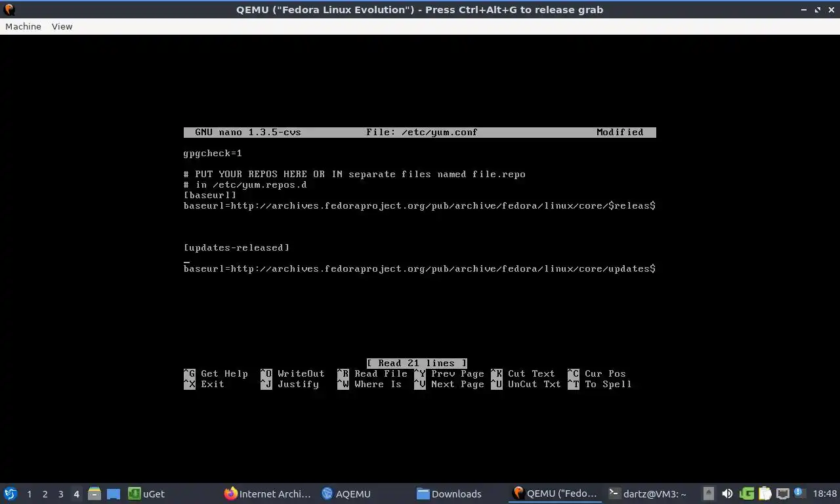The image size is (840, 504).
Task: Bring up the Internet Archive Firefox window
Action: pos(268,493)
